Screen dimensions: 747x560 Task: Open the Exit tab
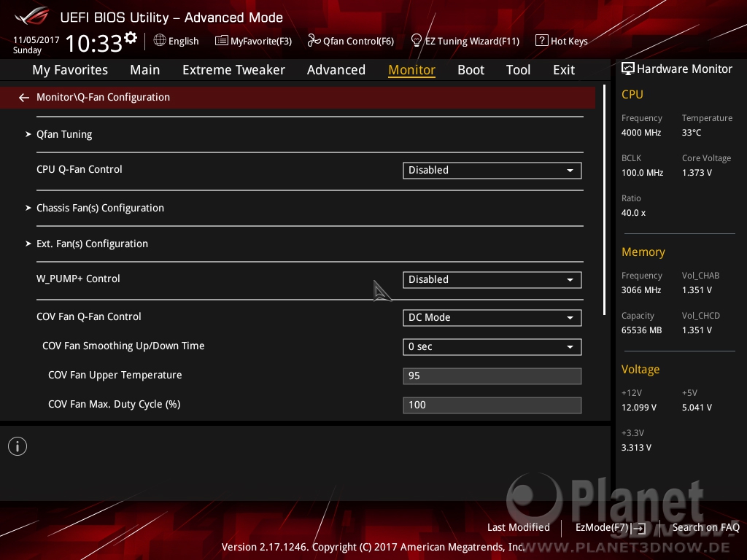564,70
